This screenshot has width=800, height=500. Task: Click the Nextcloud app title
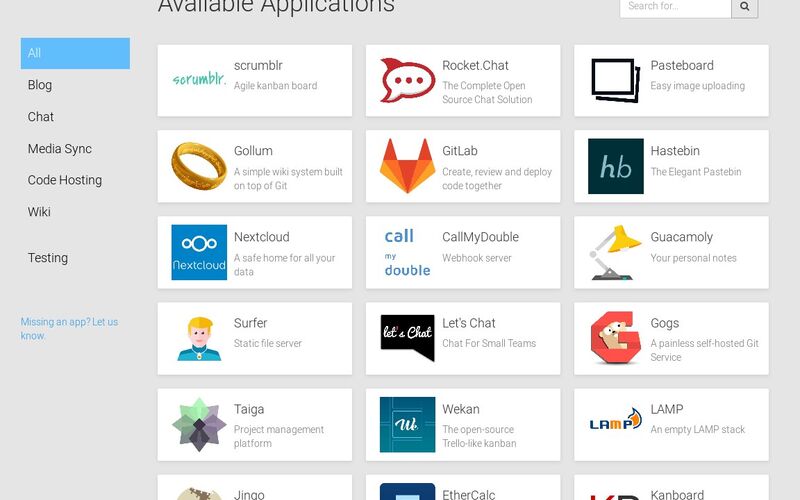(261, 237)
